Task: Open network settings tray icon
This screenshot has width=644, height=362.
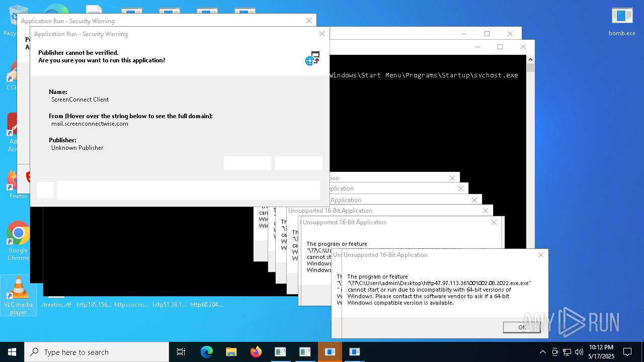Action: point(567,352)
